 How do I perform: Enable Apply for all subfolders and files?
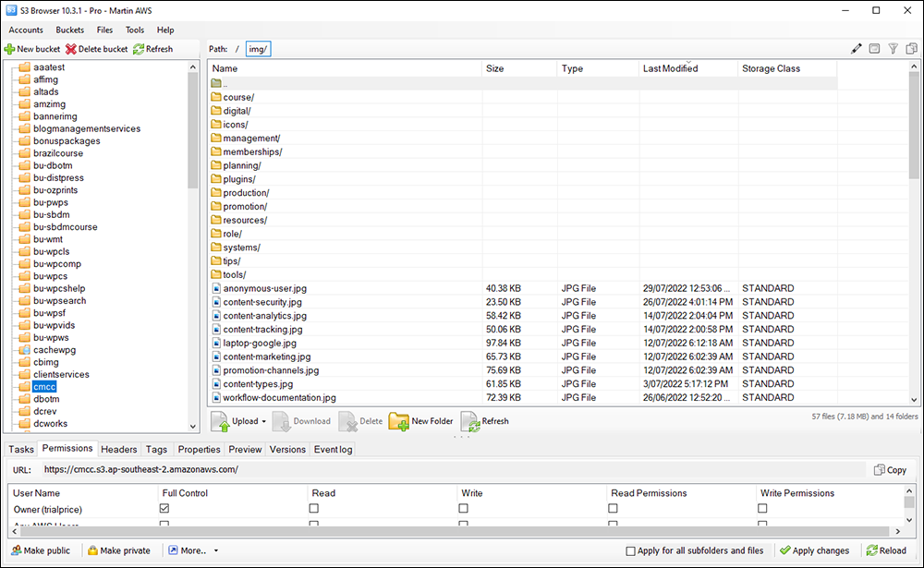coord(630,550)
